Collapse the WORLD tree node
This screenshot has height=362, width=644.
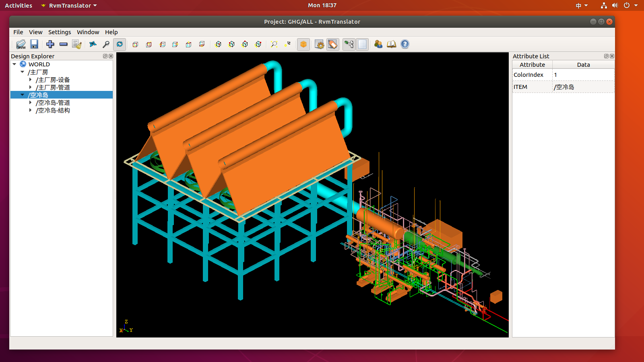pos(14,64)
